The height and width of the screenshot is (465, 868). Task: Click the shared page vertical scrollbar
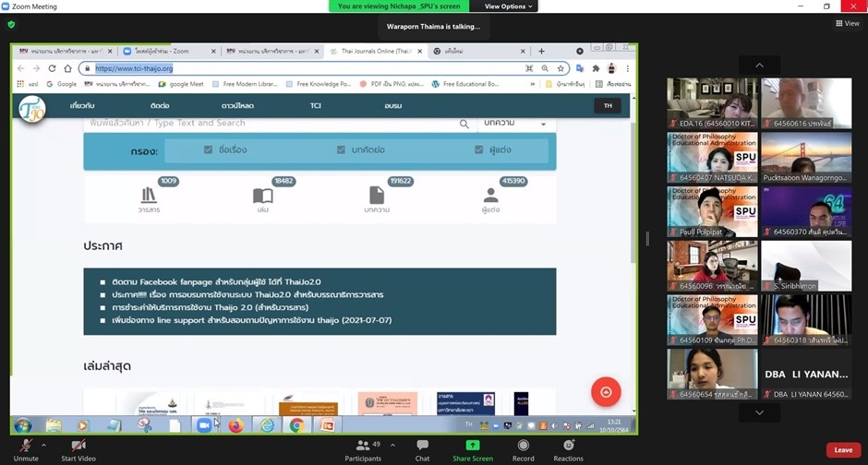(633, 194)
